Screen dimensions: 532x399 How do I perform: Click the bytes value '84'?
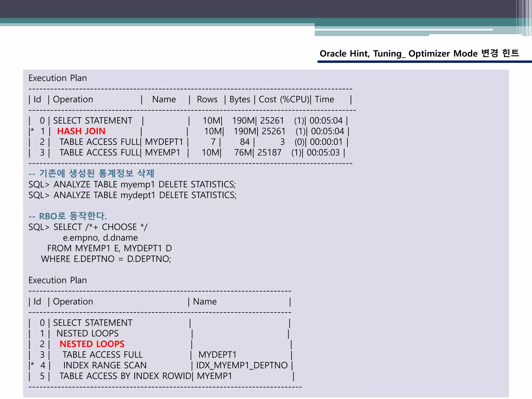(245, 142)
